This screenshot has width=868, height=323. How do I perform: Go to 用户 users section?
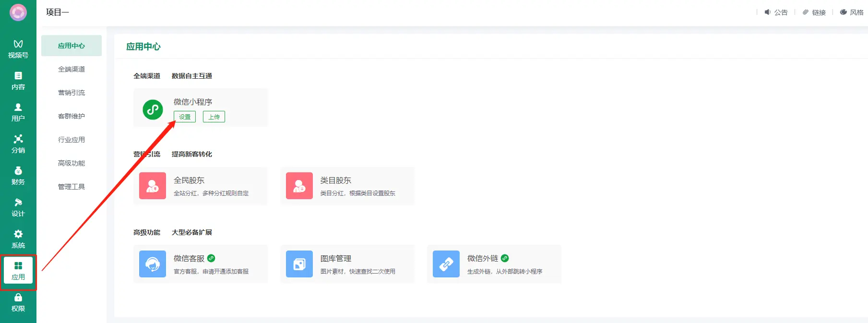[x=18, y=112]
